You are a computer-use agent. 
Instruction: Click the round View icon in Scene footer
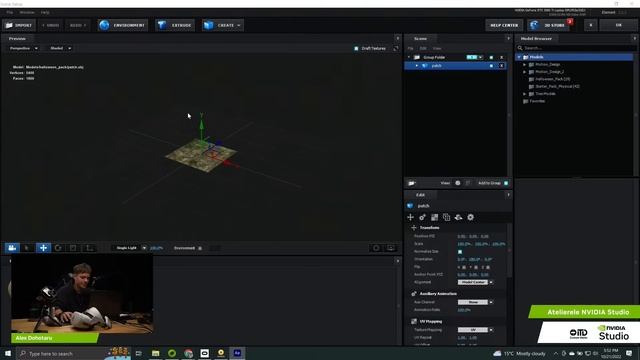[x=458, y=183]
